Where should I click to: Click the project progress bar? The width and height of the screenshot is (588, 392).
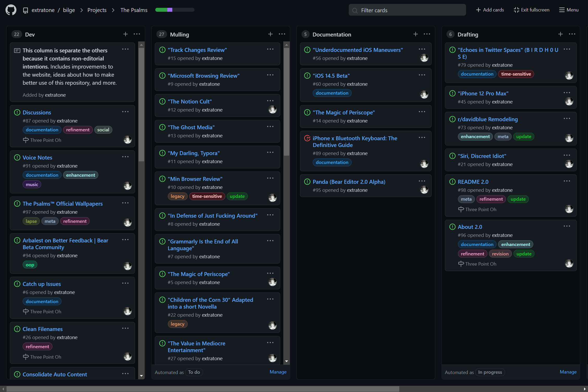175,10
